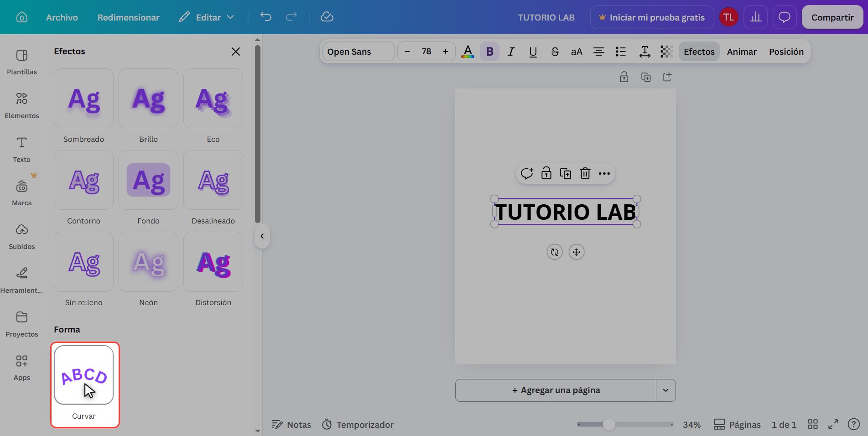This screenshot has height=436, width=868.
Task: Go to Canva home icon
Action: [21, 17]
